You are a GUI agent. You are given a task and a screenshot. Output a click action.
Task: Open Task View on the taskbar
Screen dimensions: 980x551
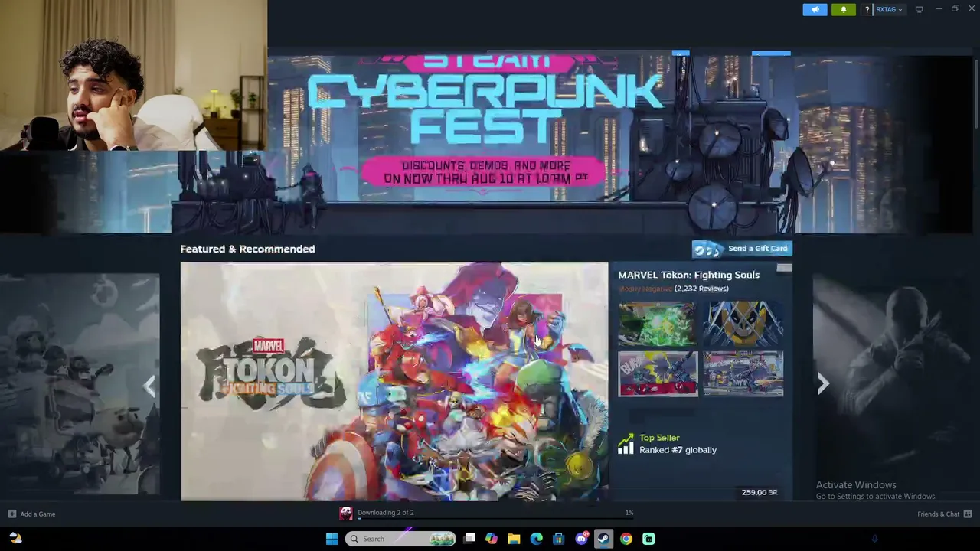coord(469,539)
